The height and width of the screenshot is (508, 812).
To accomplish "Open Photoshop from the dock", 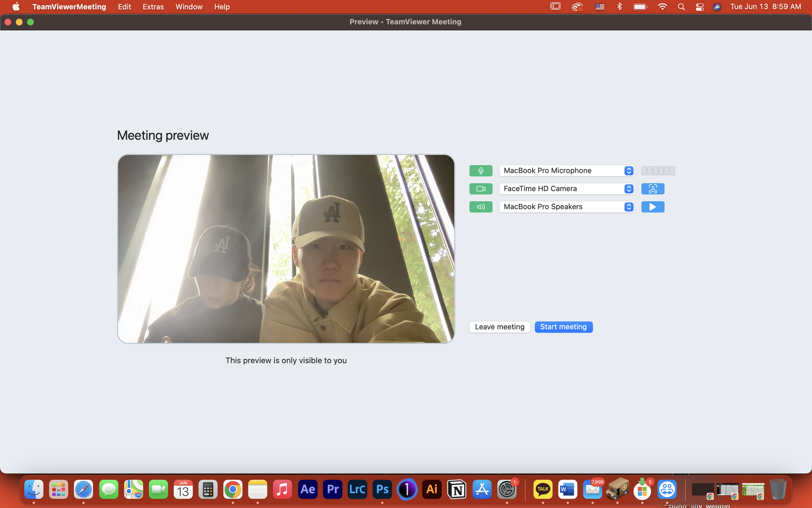I will (x=382, y=489).
